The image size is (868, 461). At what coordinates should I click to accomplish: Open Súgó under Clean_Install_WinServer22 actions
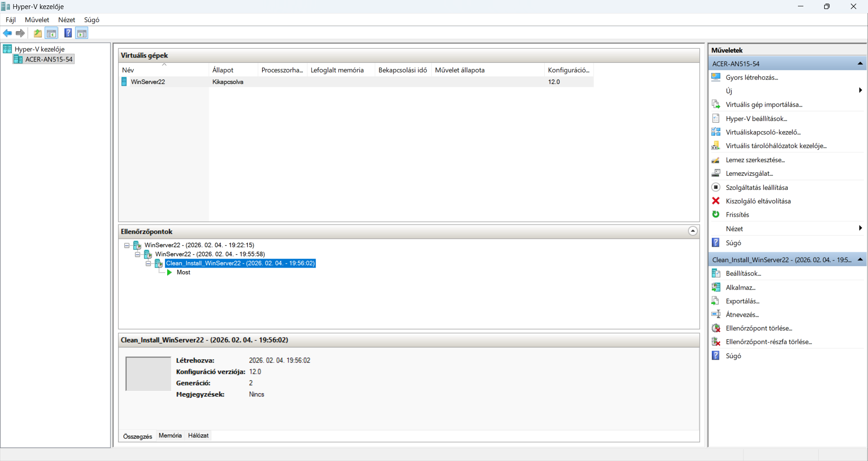tap(733, 356)
